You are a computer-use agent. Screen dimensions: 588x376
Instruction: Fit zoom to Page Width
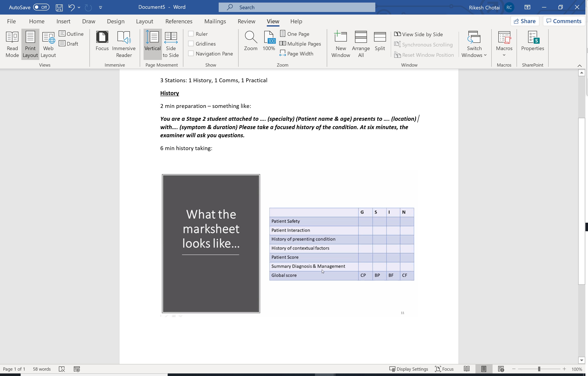[x=296, y=53]
